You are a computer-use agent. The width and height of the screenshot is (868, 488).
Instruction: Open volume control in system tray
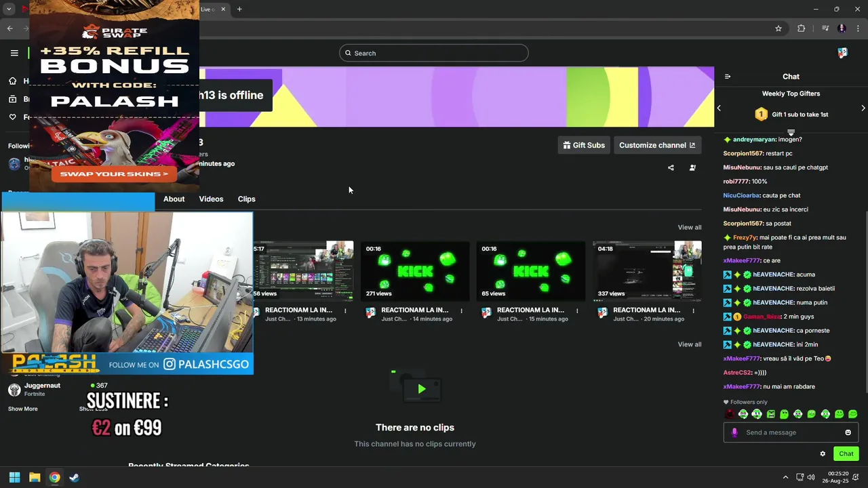click(x=811, y=477)
